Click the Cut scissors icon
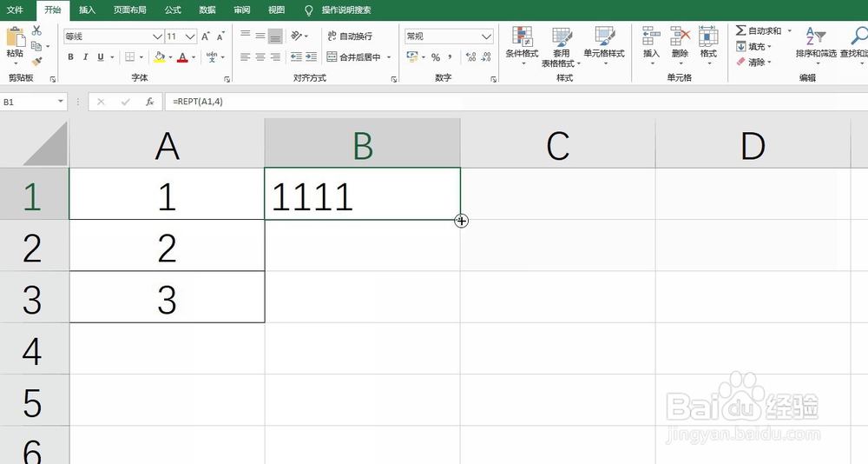Image resolution: width=868 pixels, height=464 pixels. (x=37, y=31)
